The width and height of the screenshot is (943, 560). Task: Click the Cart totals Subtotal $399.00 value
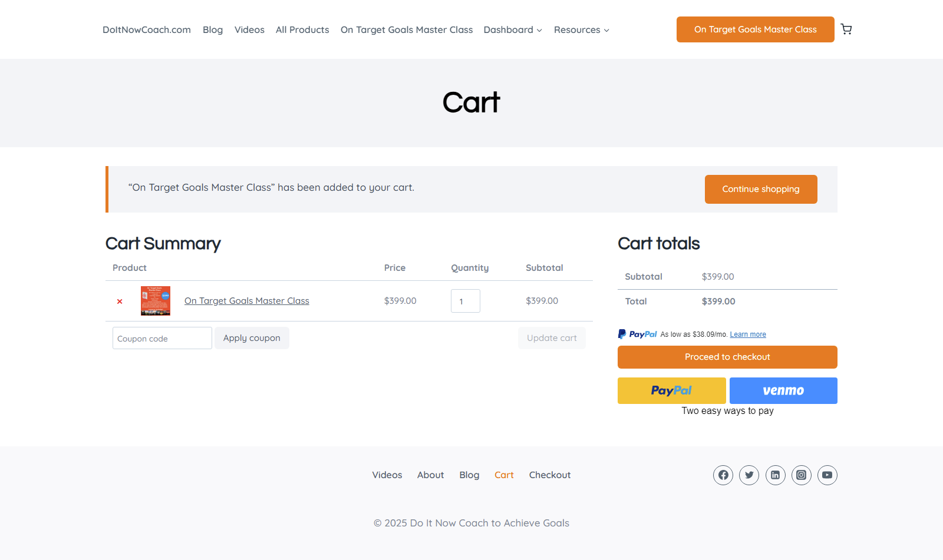point(718,277)
